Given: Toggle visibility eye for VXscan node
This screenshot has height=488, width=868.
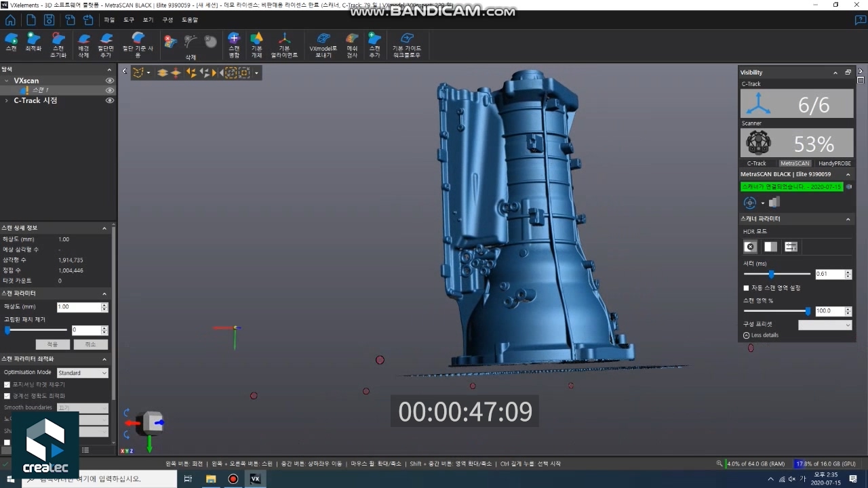Looking at the screenshot, I should (x=110, y=81).
